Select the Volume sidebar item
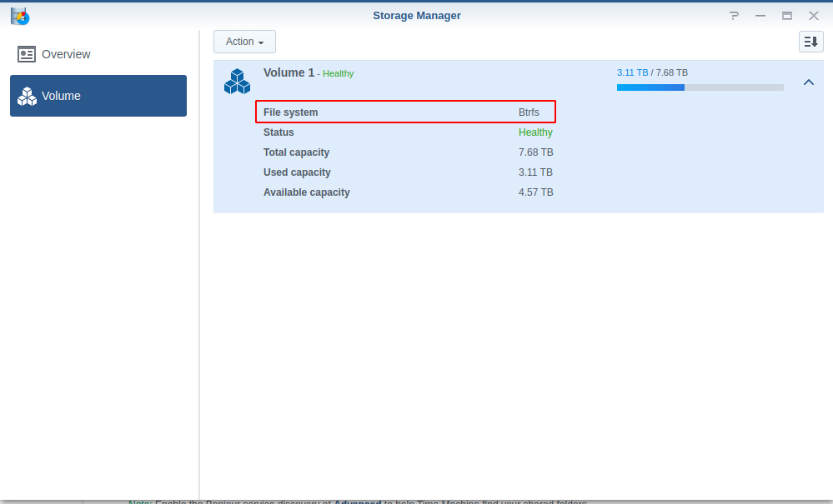The height and width of the screenshot is (504, 833). 98,96
